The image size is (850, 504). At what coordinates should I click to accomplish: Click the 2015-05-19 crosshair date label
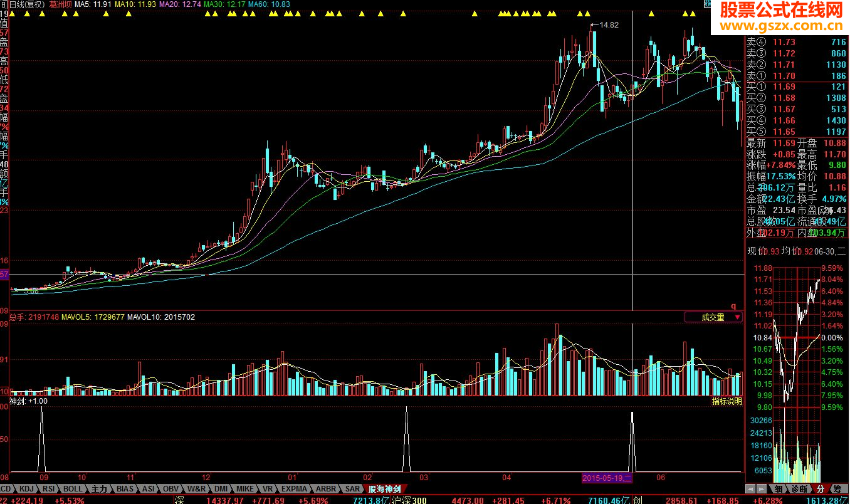608,478
